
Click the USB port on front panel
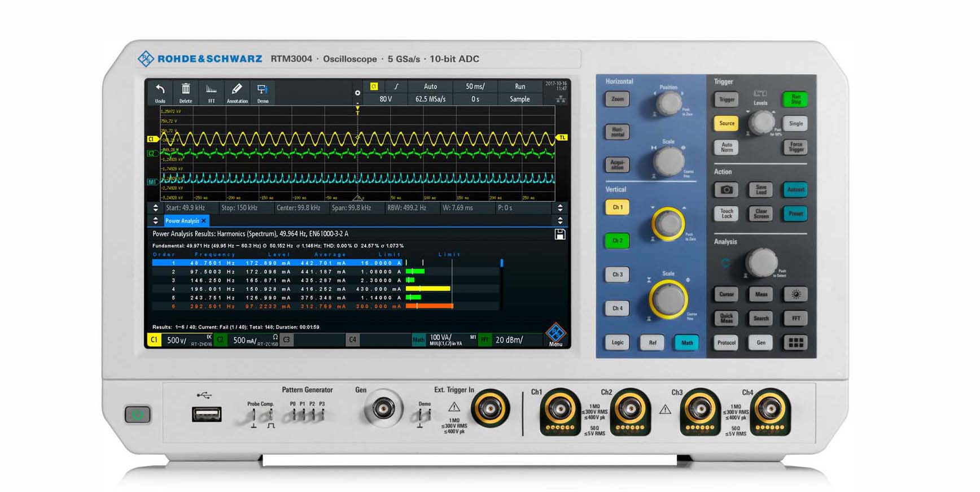(x=207, y=415)
